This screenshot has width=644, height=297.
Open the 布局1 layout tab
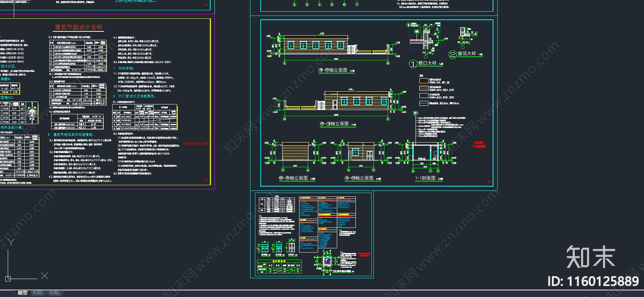point(38,293)
